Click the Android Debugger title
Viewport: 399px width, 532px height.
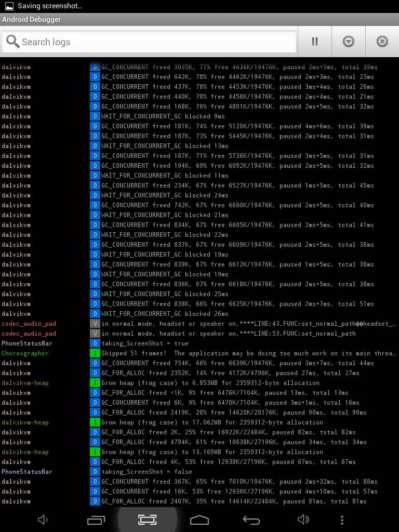pyautogui.click(x=31, y=19)
